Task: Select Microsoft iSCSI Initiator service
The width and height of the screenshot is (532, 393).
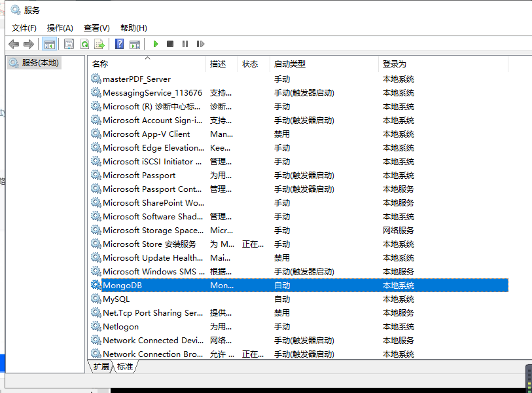Action: (152, 162)
